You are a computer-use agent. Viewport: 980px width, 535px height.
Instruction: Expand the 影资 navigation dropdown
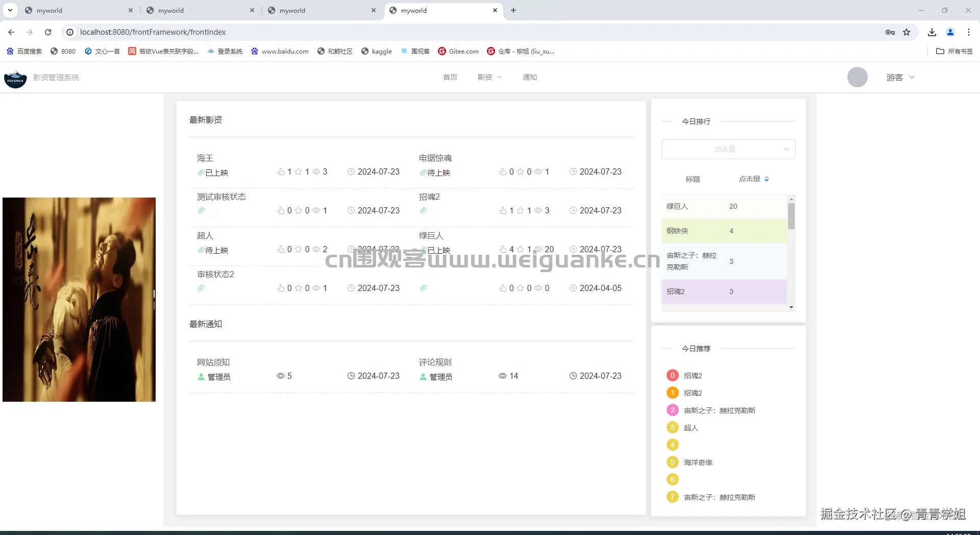489,77
